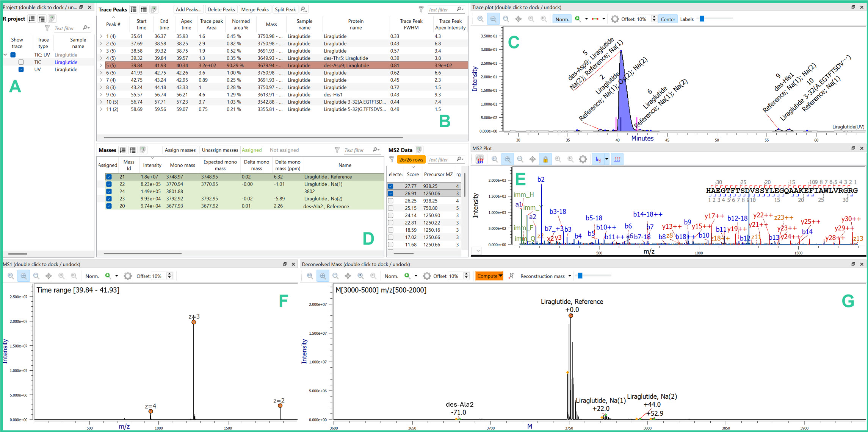Select the Assigned filter in Masses
Screen dimensions: 868x432
(252, 150)
